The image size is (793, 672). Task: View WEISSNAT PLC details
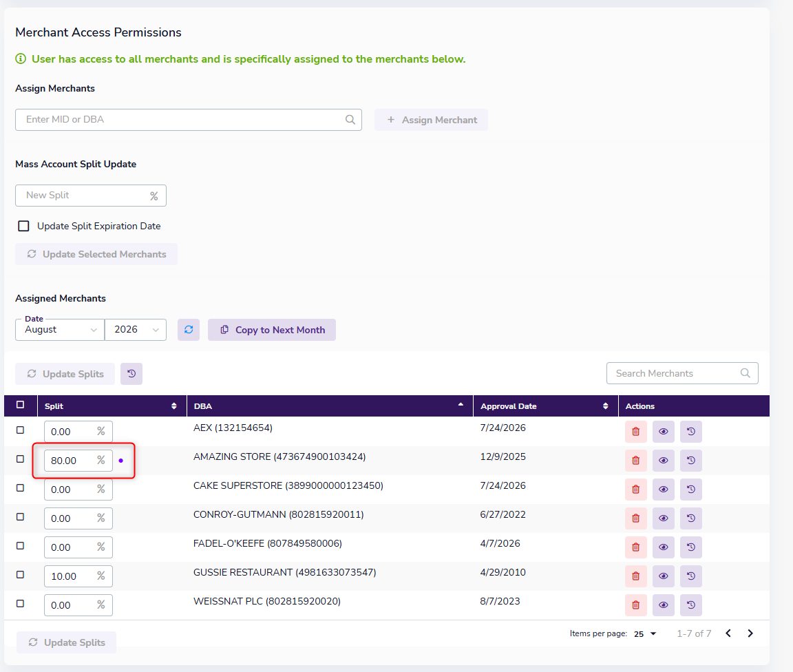click(663, 605)
